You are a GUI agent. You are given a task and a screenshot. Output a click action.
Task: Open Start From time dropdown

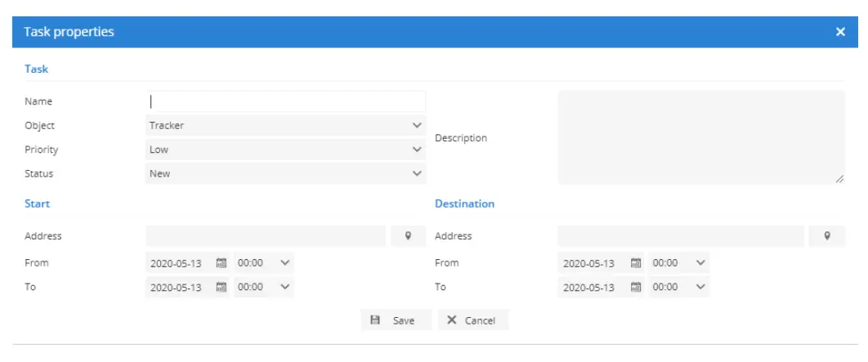pos(264,263)
